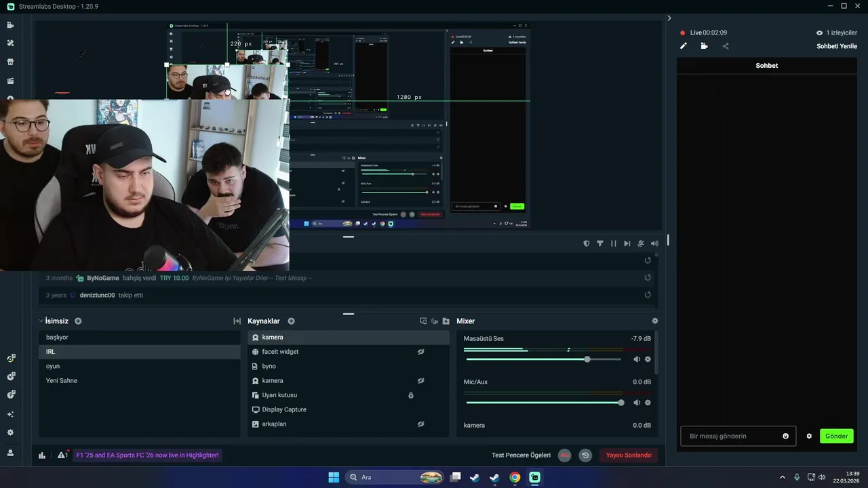This screenshot has width=868, height=488.
Task: Open the Windows Start menu
Action: point(334,477)
